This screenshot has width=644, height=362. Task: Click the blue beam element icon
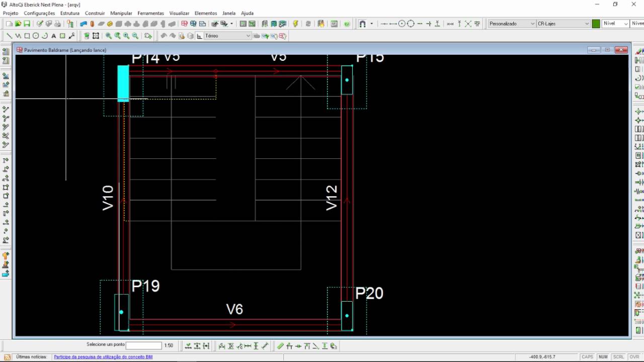(84, 24)
